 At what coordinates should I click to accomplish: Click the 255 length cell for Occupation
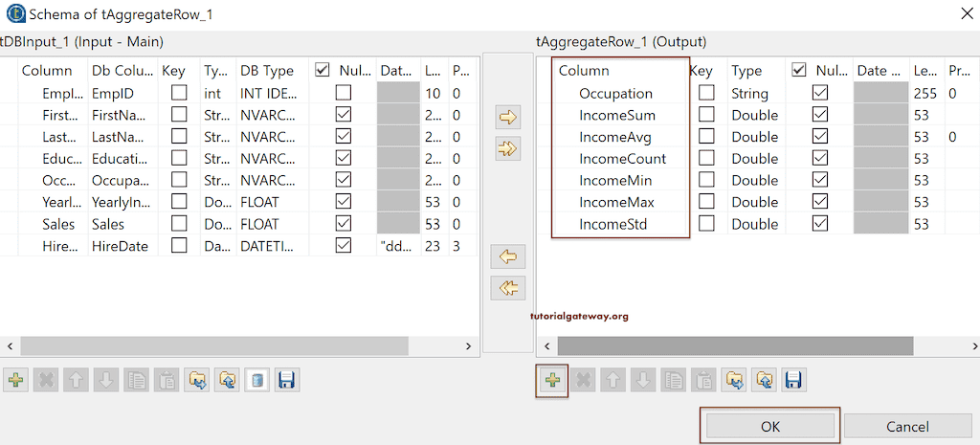925,94
